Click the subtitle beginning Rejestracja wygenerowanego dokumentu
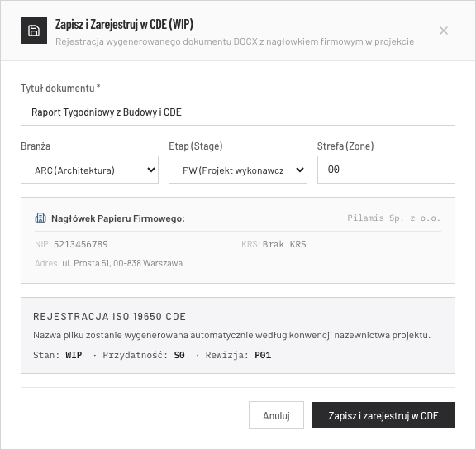Screen dimensions: 476x450 [235, 41]
